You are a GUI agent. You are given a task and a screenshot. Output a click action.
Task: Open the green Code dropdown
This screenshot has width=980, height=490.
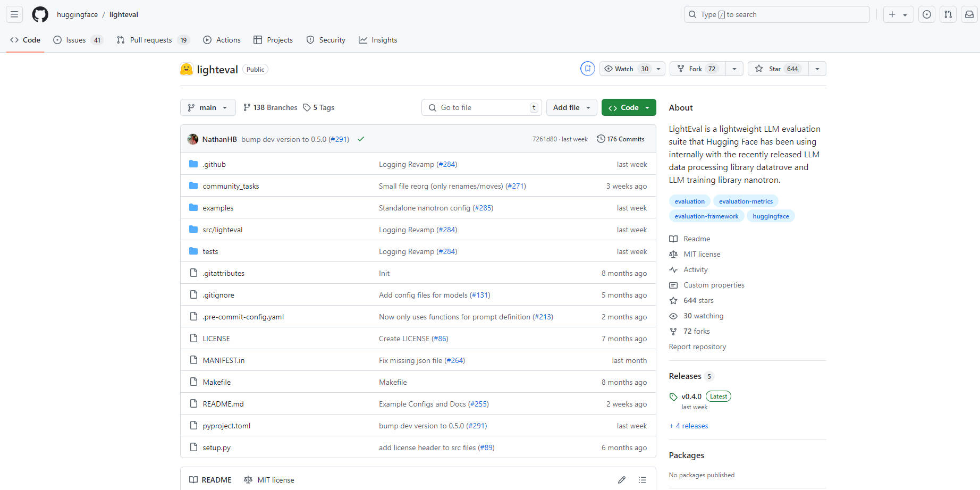[x=629, y=107]
